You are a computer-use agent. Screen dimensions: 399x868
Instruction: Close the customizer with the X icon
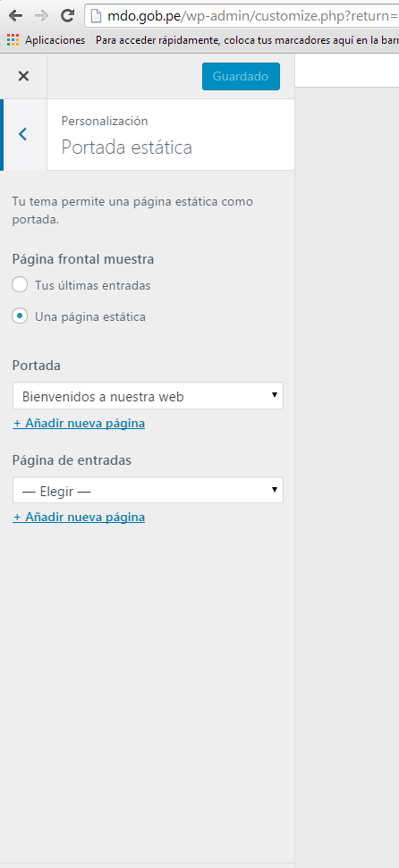coord(23,76)
